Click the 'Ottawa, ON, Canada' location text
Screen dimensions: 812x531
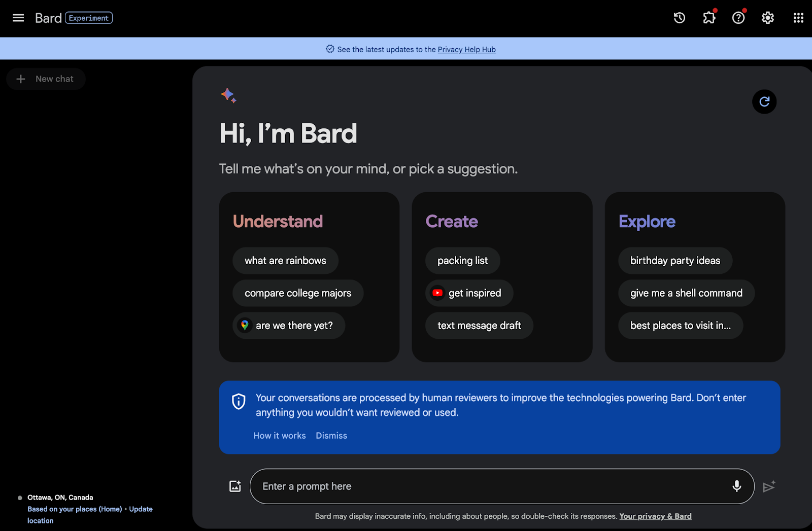click(60, 497)
